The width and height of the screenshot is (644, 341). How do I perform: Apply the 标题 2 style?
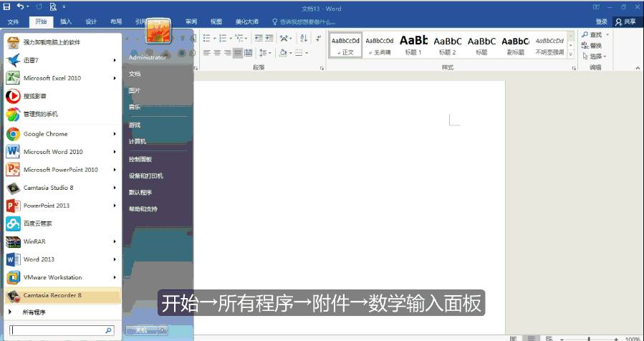[447, 45]
